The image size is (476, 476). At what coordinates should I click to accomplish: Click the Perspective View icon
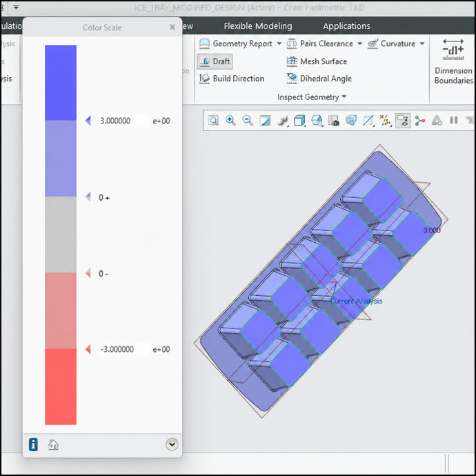pos(351,121)
